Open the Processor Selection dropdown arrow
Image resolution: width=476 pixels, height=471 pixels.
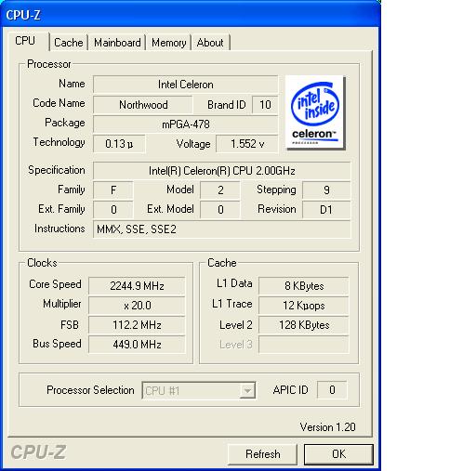[x=247, y=390]
